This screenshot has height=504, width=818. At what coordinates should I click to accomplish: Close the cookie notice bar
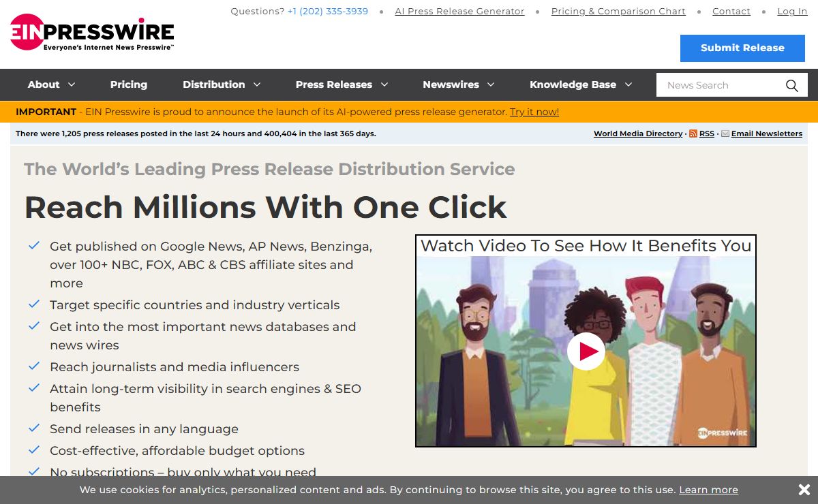click(x=804, y=490)
